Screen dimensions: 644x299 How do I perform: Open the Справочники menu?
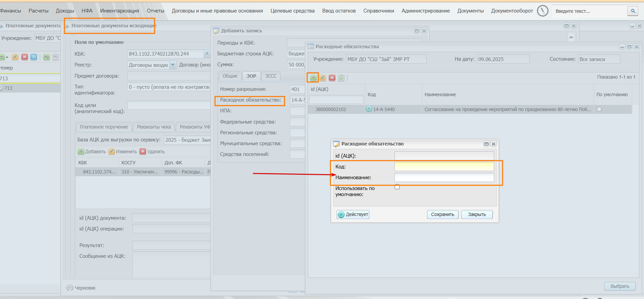point(379,11)
